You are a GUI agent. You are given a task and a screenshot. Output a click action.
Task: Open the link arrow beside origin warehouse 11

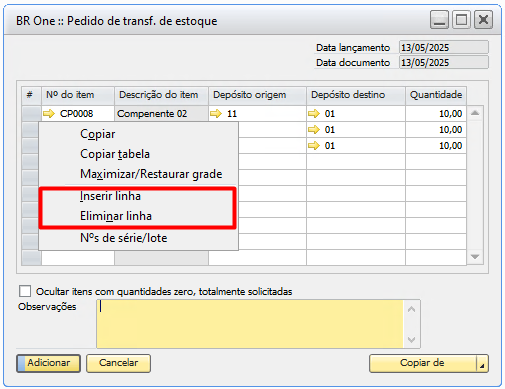click(216, 114)
